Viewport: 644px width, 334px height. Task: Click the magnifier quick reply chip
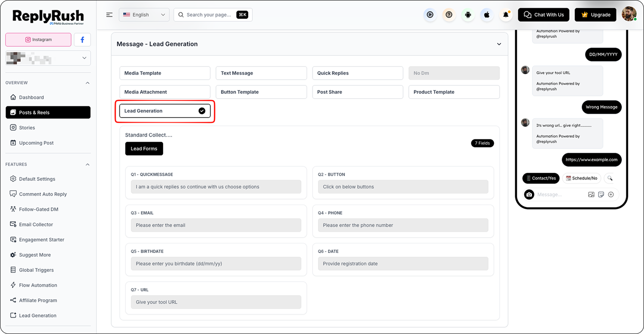point(610,178)
